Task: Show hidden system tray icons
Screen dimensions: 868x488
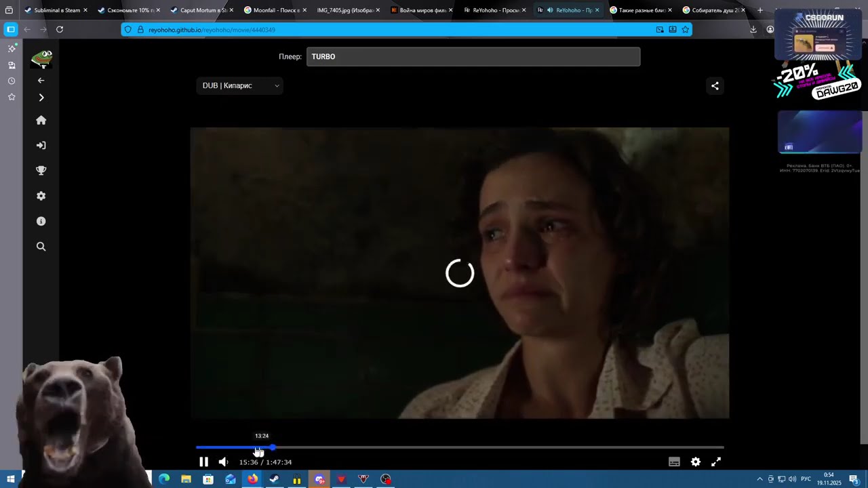Action: pyautogui.click(x=759, y=479)
